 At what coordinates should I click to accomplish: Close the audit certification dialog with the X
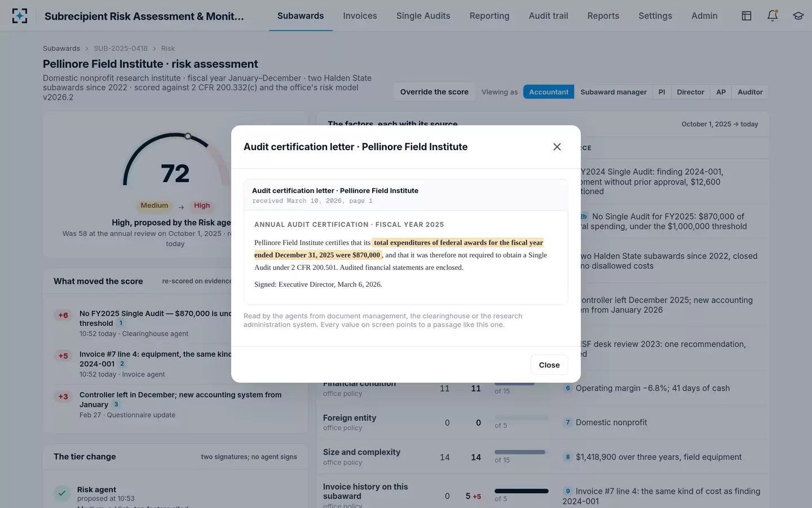pyautogui.click(x=557, y=147)
